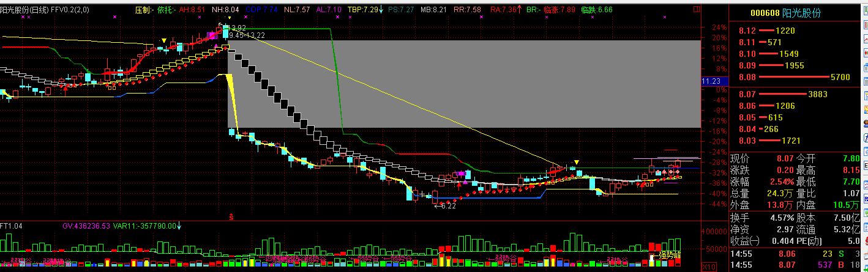Image resolution: width=868 pixels, height=272 pixels.
Task: Click the AL:7.10 indicator value
Action: pyautogui.click(x=329, y=10)
